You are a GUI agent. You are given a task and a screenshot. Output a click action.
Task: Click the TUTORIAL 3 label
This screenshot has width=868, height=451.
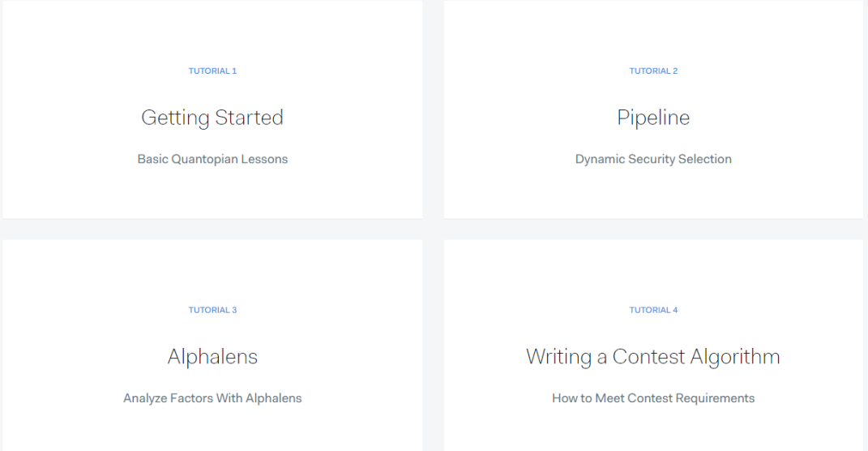pos(212,310)
